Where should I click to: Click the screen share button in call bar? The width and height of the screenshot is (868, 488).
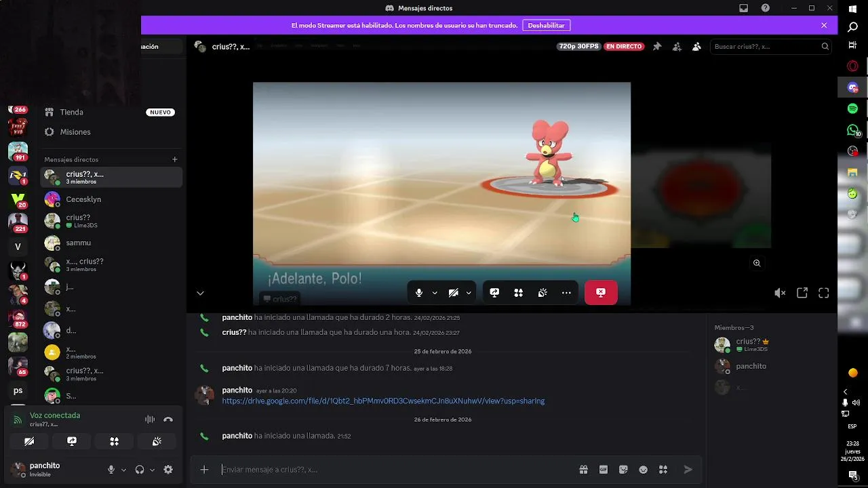pos(494,293)
